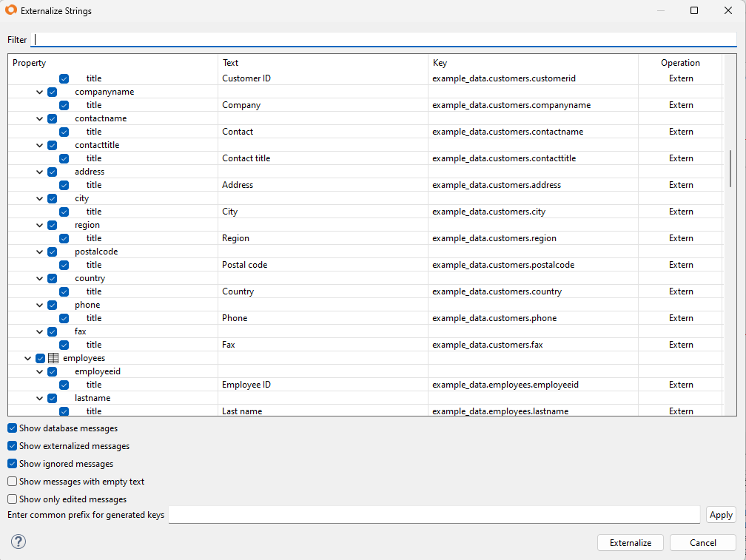Click the employees table icon
The width and height of the screenshot is (746, 560).
(x=53, y=358)
